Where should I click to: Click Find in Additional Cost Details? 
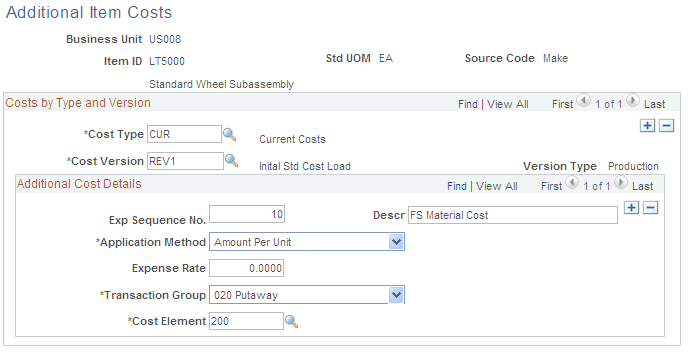[x=457, y=186]
